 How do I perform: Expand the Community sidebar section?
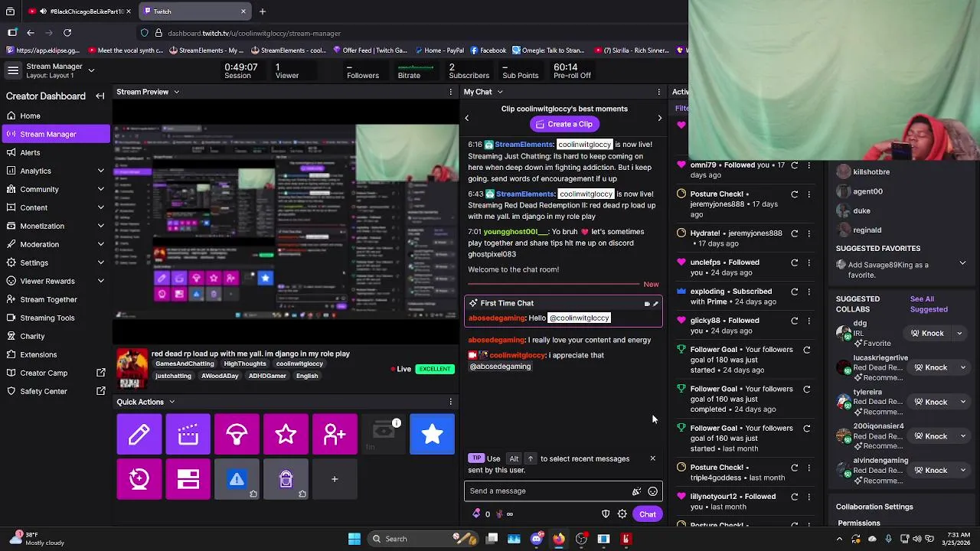click(x=100, y=189)
